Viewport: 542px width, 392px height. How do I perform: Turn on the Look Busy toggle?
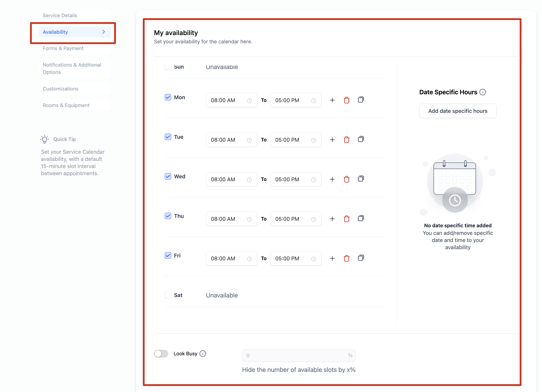[161, 354]
